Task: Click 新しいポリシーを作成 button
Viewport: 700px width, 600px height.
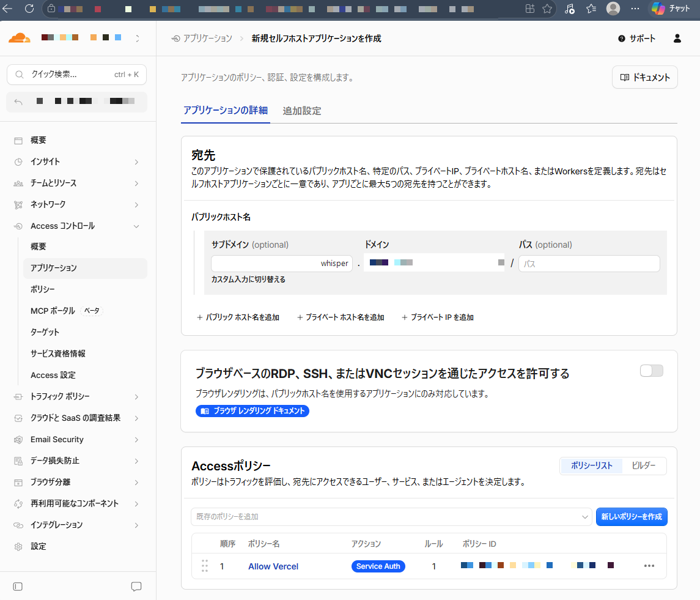Action: coord(632,517)
